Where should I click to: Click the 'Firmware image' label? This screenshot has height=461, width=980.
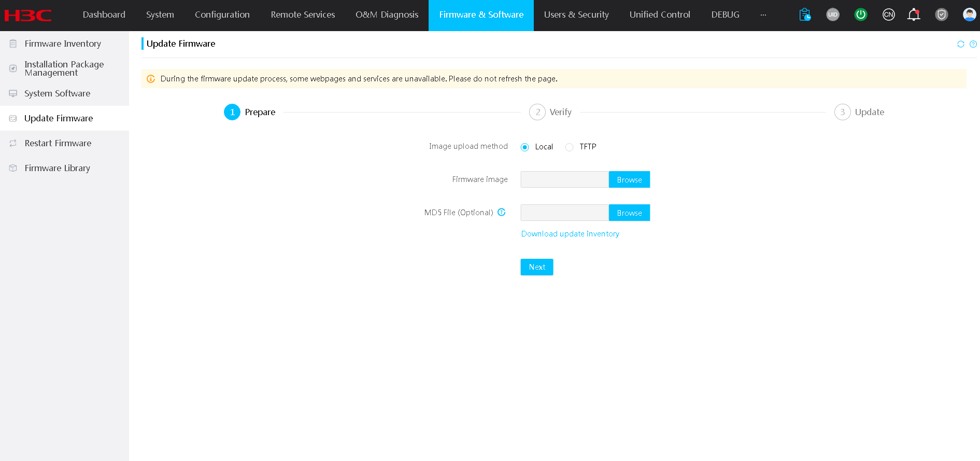pyautogui.click(x=480, y=179)
